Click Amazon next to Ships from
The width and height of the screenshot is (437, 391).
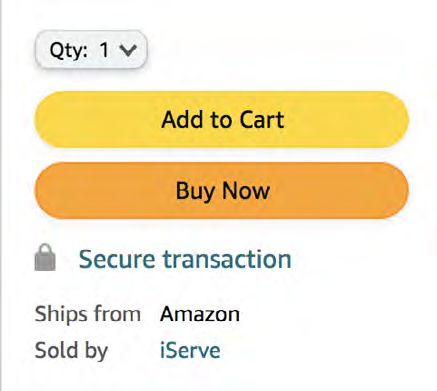(x=200, y=314)
